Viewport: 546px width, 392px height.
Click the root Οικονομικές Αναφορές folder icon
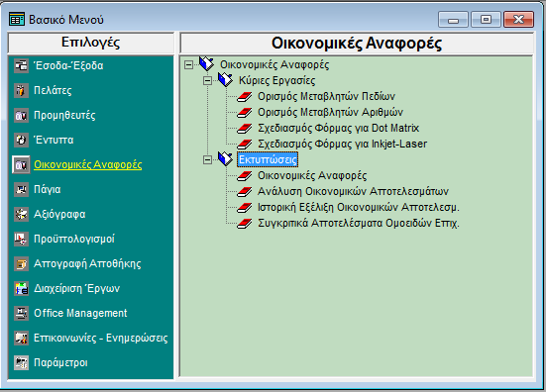coord(206,63)
